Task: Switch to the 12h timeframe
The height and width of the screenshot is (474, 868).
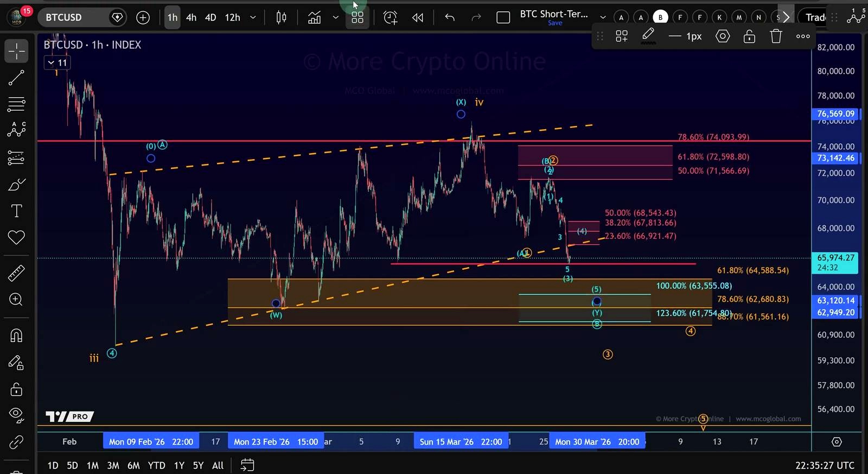Action: pyautogui.click(x=233, y=17)
